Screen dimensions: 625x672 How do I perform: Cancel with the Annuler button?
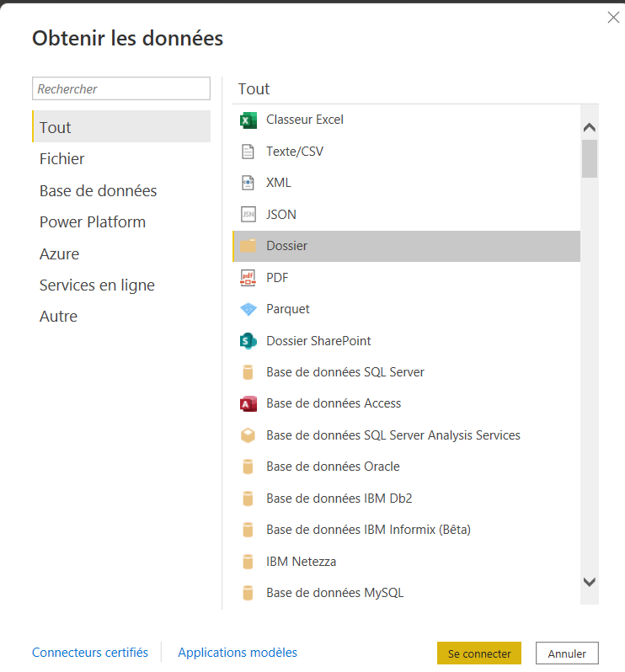(567, 653)
